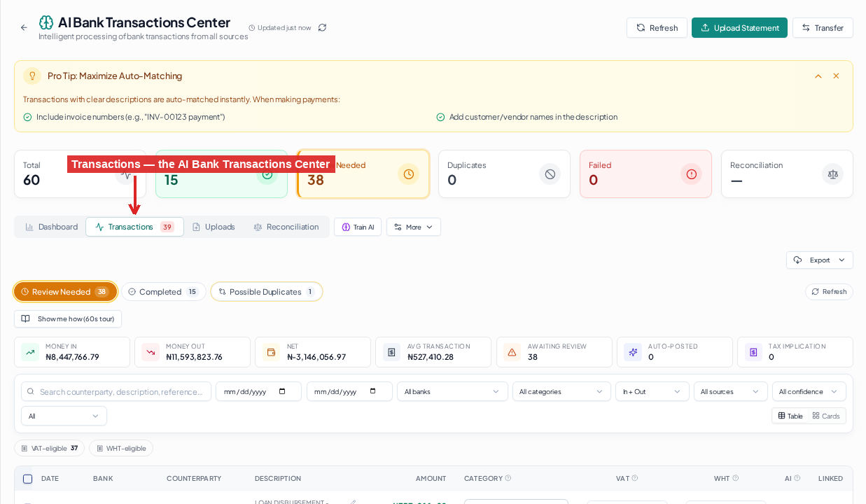This screenshot has width=866, height=504.
Task: Start the 'Show me how (60s tour)'
Action: [68, 318]
